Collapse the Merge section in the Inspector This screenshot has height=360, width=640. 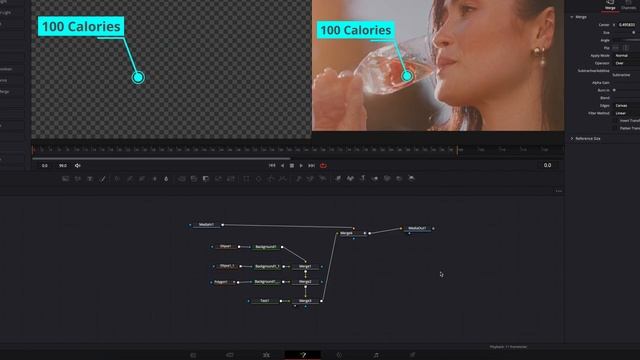pyautogui.click(x=572, y=17)
